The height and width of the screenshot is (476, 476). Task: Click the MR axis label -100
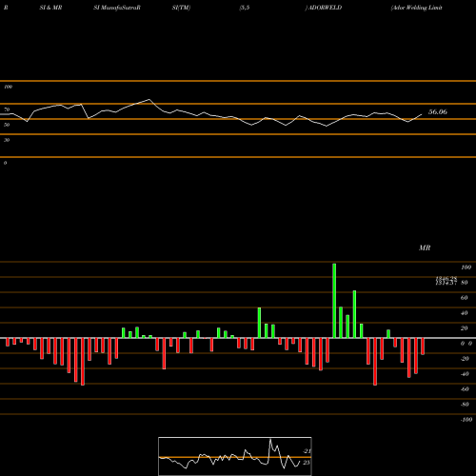[x=466, y=420]
